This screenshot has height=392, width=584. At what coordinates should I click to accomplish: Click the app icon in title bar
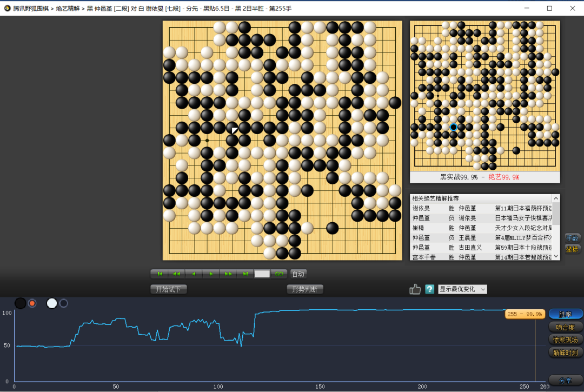click(x=7, y=8)
